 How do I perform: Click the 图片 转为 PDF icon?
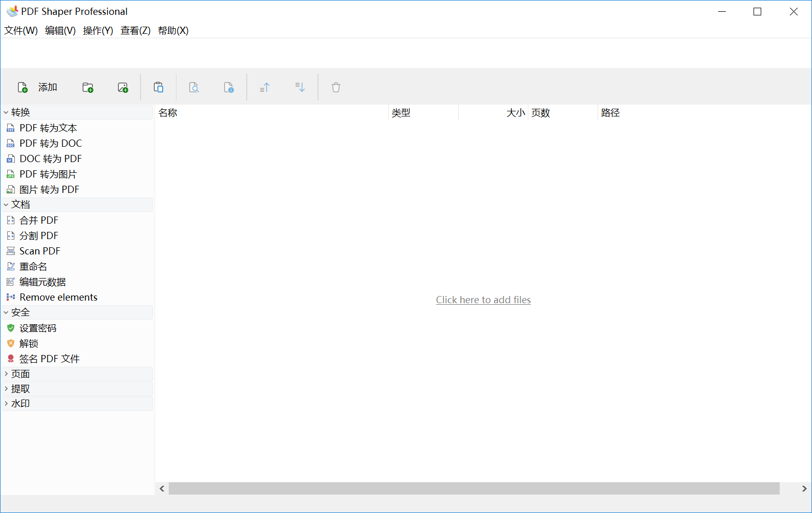pyautogui.click(x=11, y=189)
